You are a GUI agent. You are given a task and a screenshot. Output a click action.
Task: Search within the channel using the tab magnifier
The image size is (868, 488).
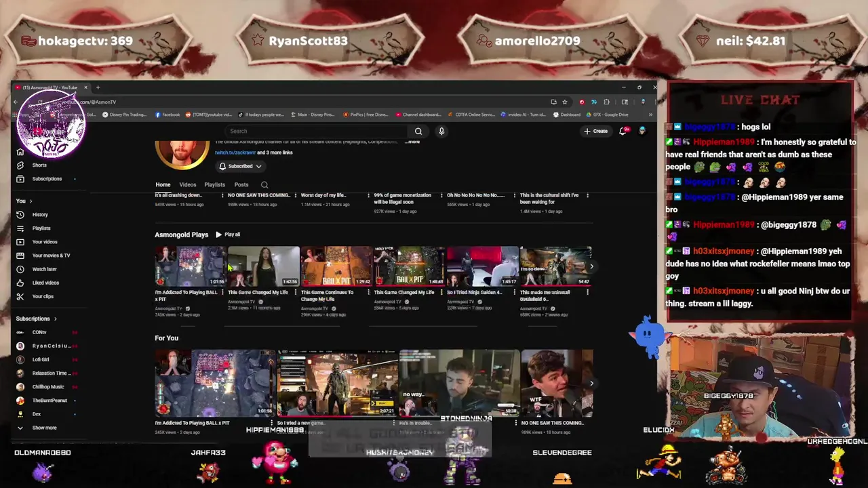264,185
